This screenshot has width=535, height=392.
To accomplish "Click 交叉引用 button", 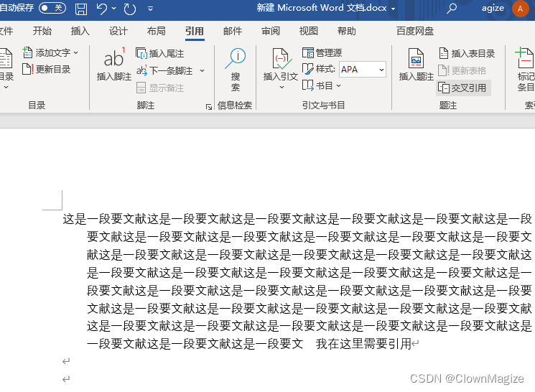I will pos(462,88).
